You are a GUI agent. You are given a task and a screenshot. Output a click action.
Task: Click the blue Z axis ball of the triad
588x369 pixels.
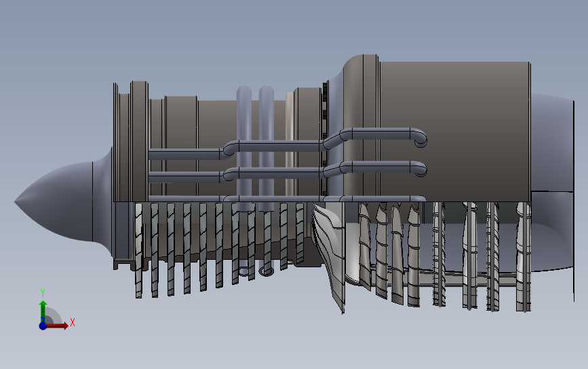[43, 326]
